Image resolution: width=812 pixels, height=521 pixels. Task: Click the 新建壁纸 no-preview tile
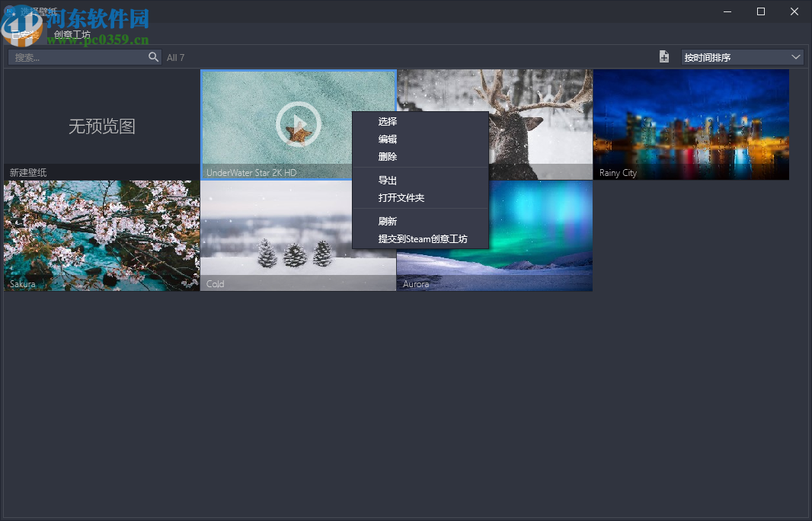click(x=101, y=125)
